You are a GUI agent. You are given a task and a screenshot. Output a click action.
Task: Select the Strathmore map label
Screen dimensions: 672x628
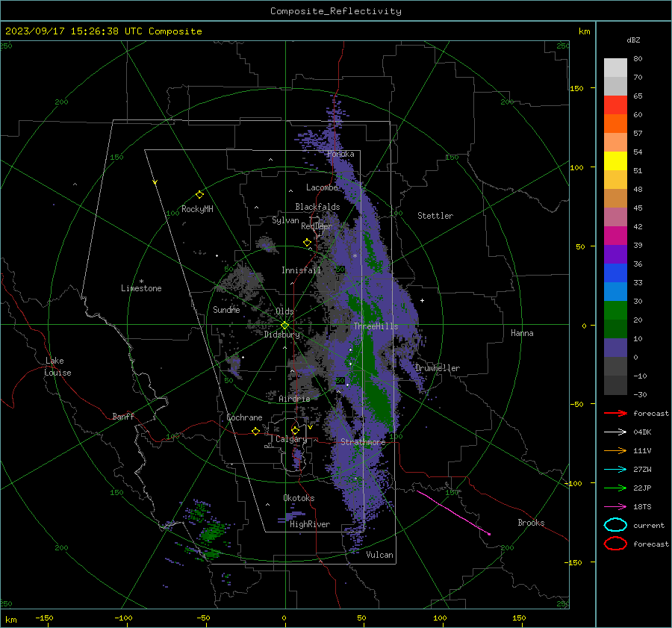[363, 442]
